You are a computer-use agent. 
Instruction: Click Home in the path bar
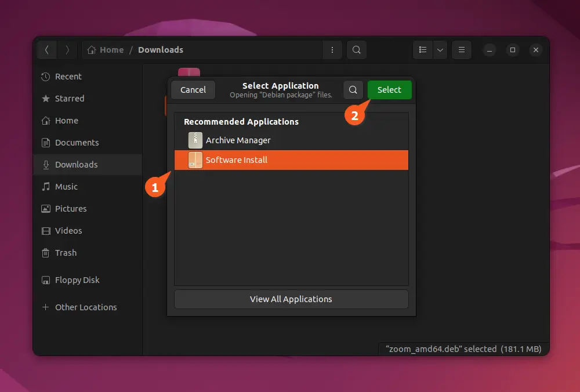(106, 50)
